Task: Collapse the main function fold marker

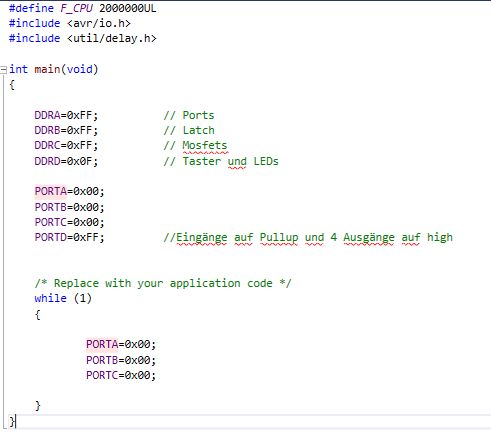Action: click(x=3, y=70)
